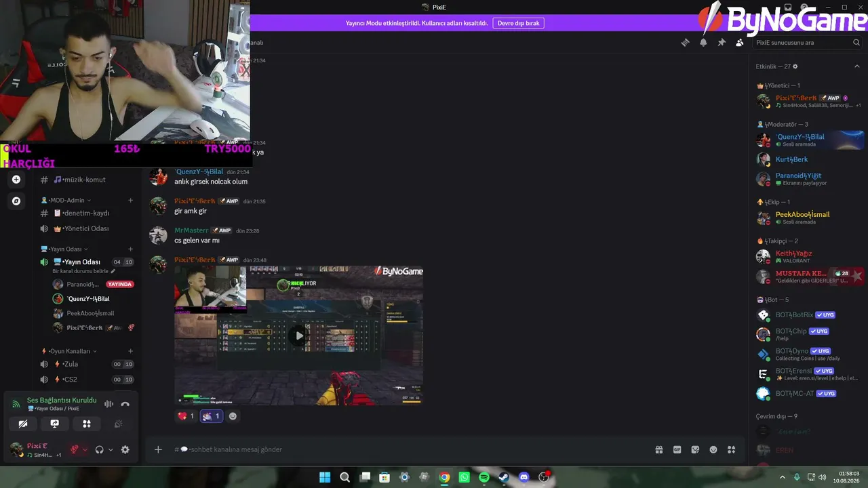This screenshot has height=488, width=868.
Task: Open the gift icon in the message bar
Action: click(658, 449)
